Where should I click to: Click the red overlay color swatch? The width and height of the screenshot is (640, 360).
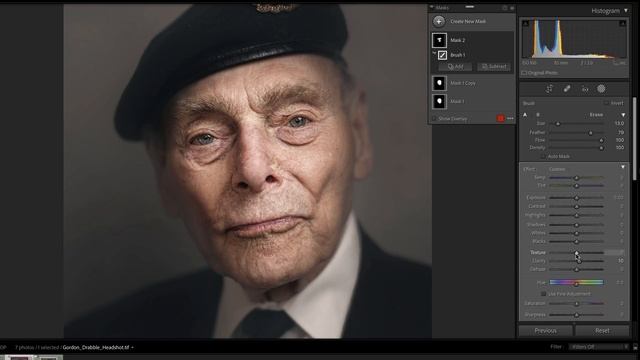[500, 118]
